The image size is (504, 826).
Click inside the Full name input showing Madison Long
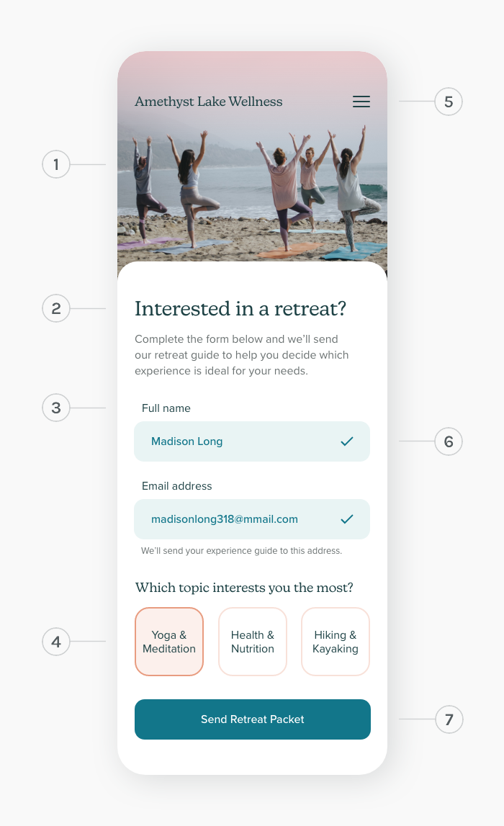tap(216, 441)
